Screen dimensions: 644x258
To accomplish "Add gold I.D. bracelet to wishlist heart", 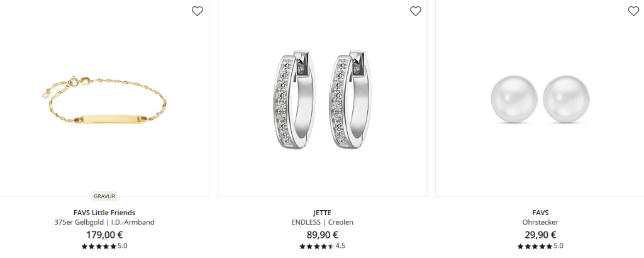I will [x=197, y=11].
